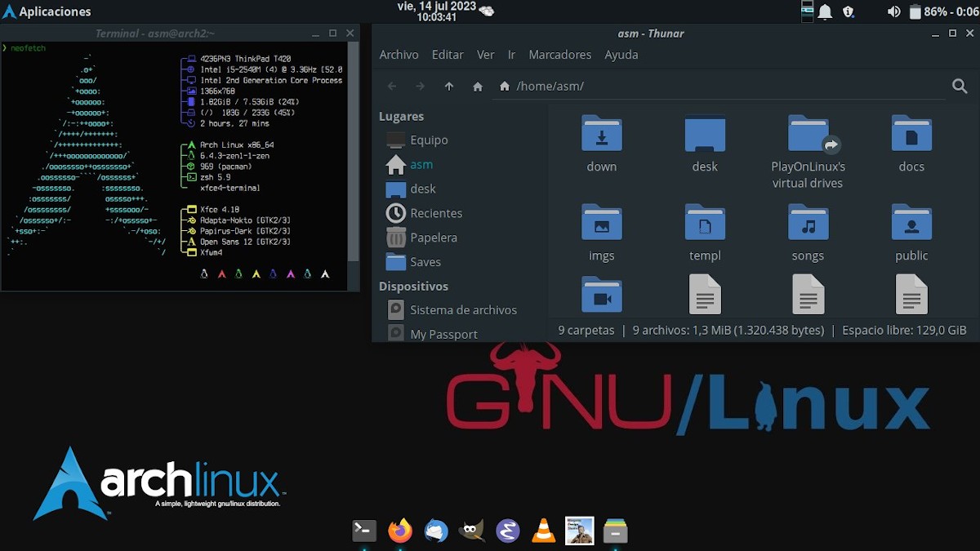Click the terminal window scrollbar
The height and width of the screenshot is (551, 980).
(x=354, y=152)
